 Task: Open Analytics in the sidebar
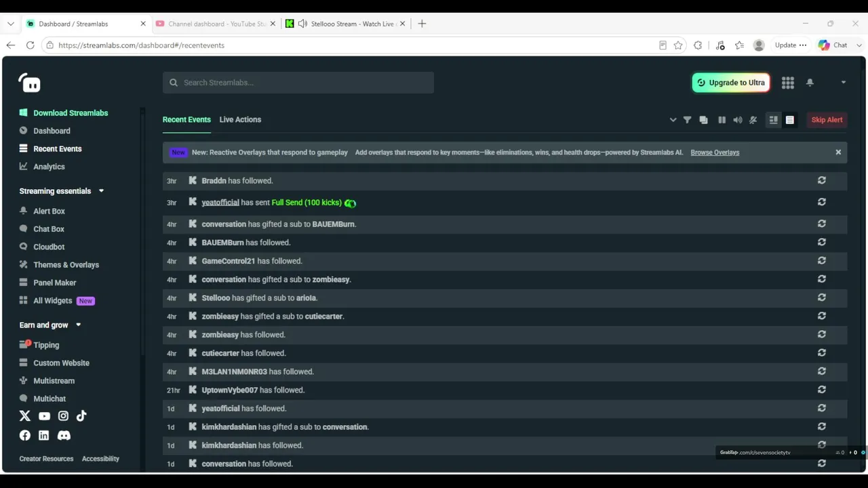[x=49, y=167]
